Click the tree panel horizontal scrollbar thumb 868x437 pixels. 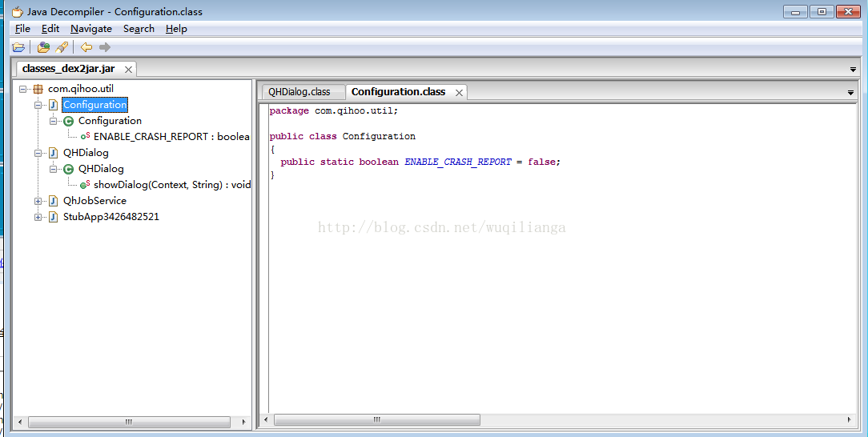pyautogui.click(x=129, y=422)
